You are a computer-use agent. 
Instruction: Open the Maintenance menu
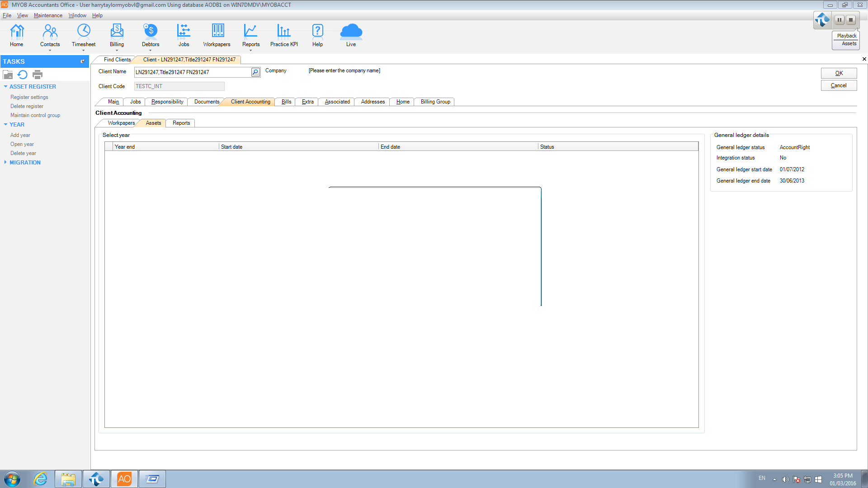click(x=48, y=15)
